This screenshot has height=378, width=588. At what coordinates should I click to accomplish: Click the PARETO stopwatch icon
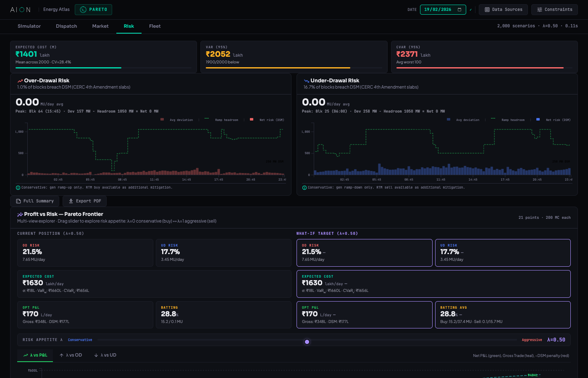coord(83,9)
